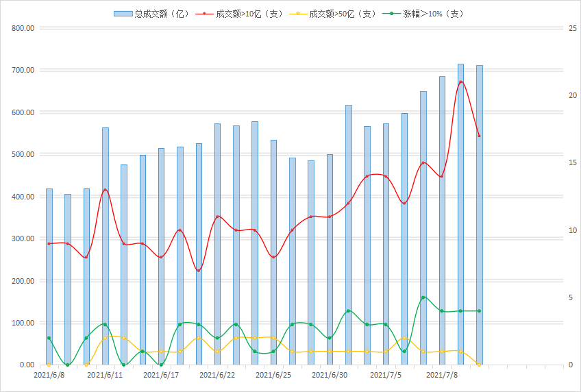
Task: Click the green line's peak point at 5
Action: click(x=423, y=297)
